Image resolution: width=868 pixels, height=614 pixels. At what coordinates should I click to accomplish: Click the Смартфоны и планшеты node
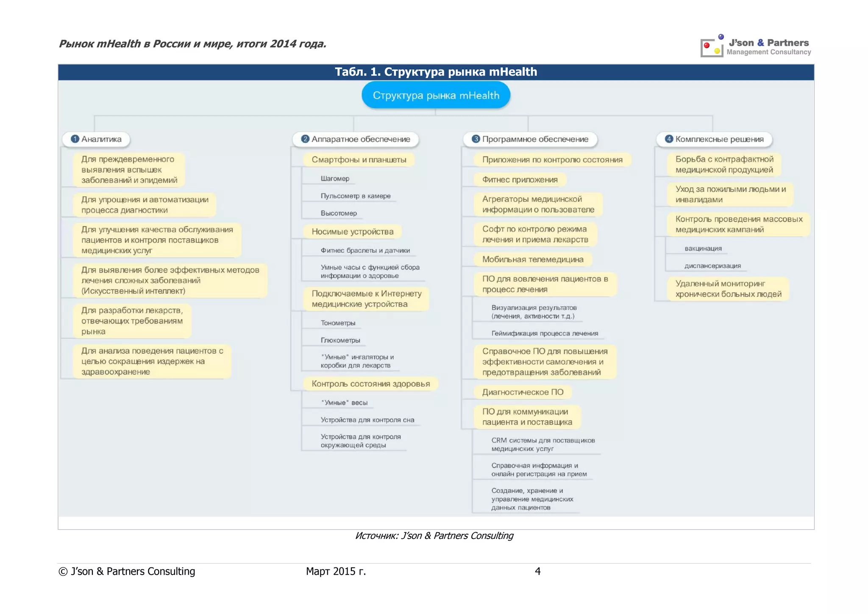[359, 160]
